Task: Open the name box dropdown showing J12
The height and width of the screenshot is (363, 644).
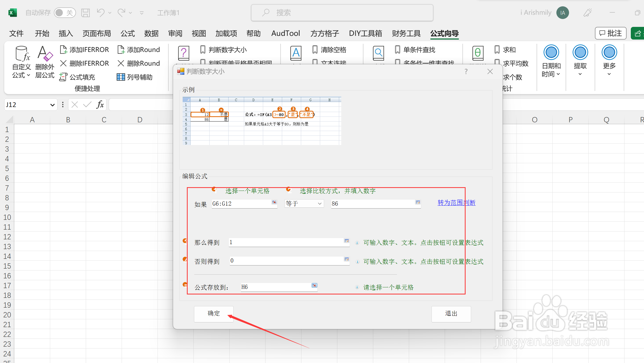Action: click(x=52, y=104)
